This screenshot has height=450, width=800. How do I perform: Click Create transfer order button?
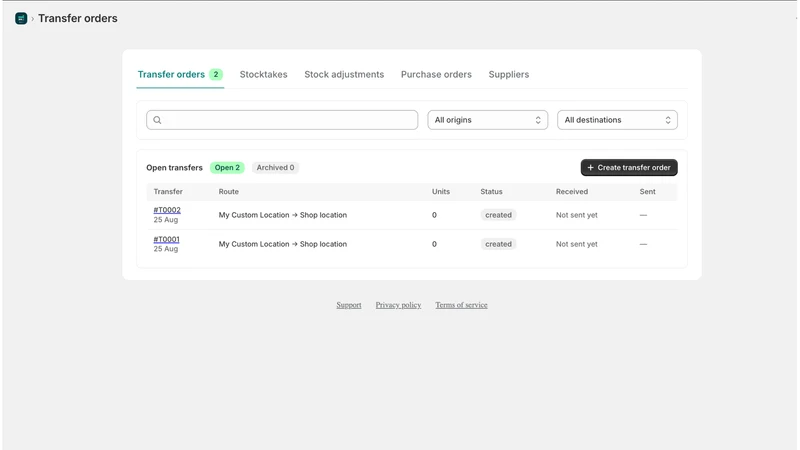click(x=629, y=167)
